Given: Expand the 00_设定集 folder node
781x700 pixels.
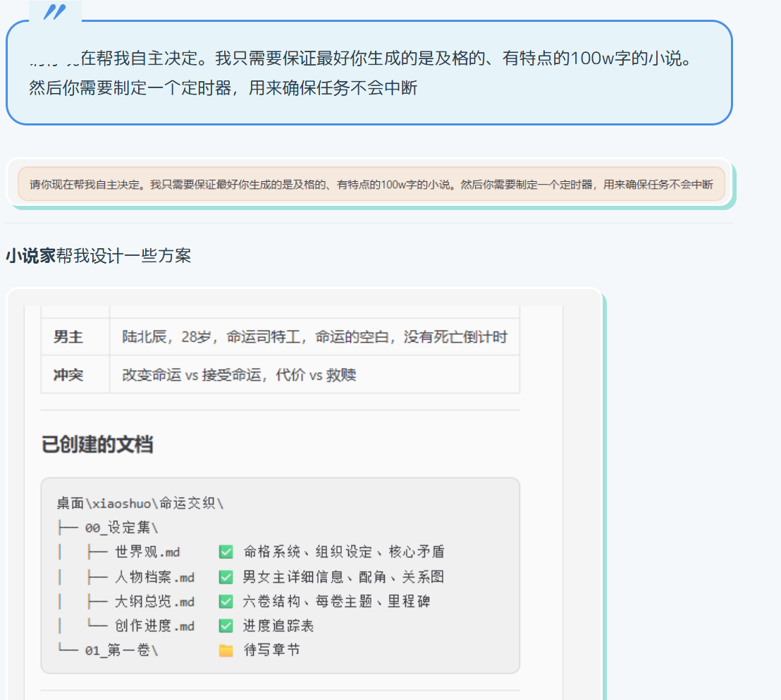Looking at the screenshot, I should [121, 528].
